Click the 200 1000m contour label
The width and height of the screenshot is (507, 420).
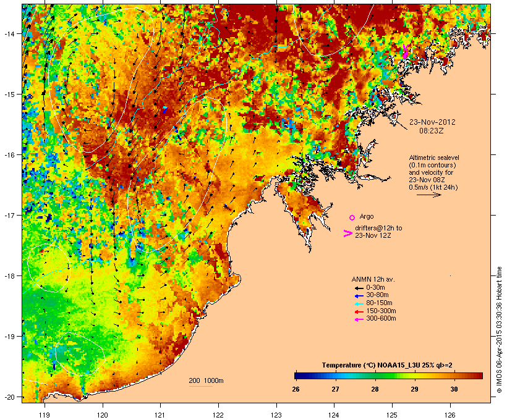pos(206,380)
